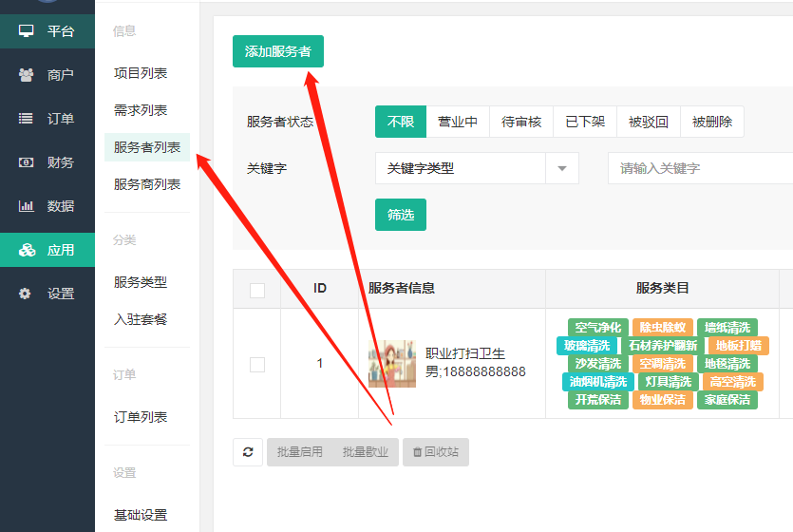The height and width of the screenshot is (532, 793).
Task: Click the 地毯清洗 category tag
Action: click(x=727, y=364)
